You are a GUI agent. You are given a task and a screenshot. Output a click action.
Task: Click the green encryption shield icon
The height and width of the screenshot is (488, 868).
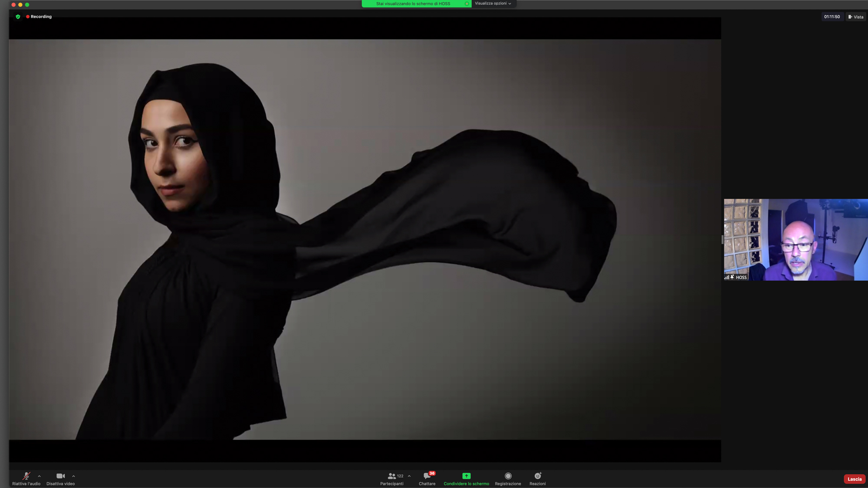[18, 16]
